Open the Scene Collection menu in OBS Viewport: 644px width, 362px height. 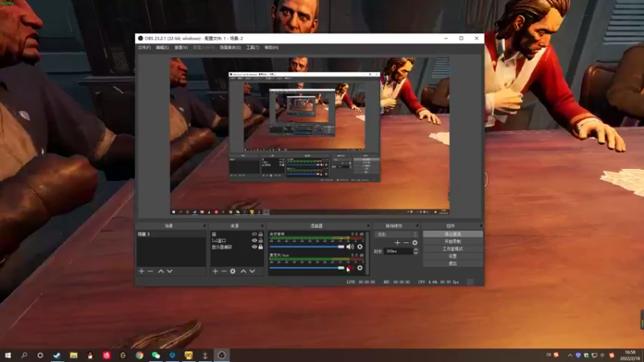pyautogui.click(x=230, y=47)
